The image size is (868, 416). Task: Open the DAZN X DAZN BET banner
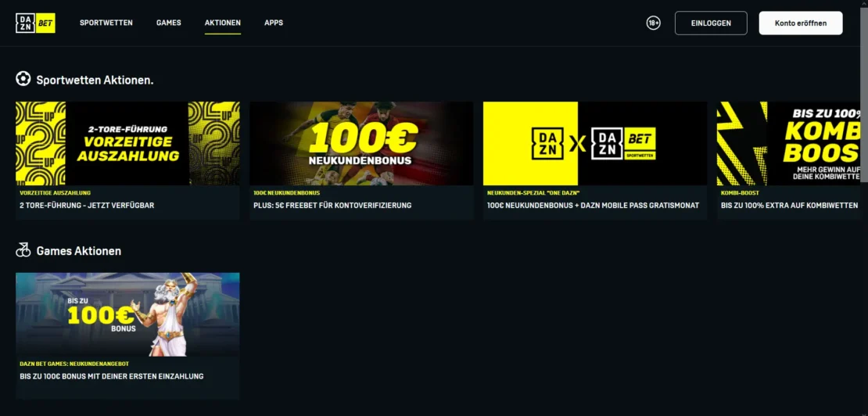595,143
